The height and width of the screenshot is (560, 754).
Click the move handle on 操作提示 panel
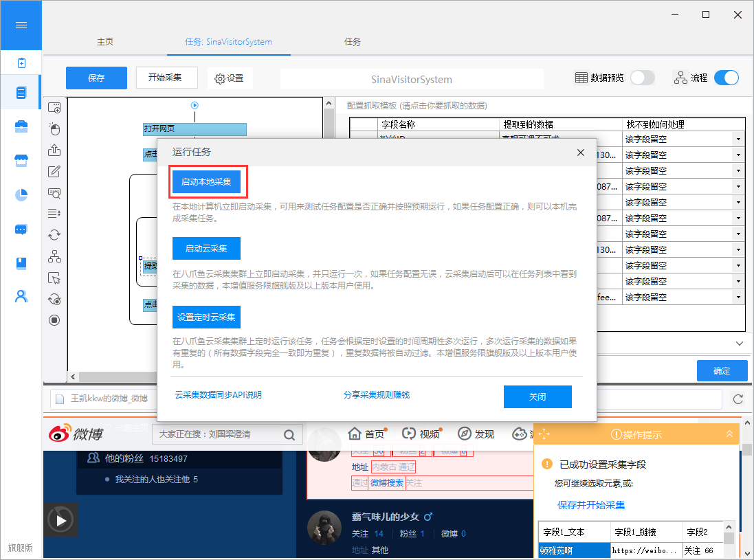pos(544,434)
